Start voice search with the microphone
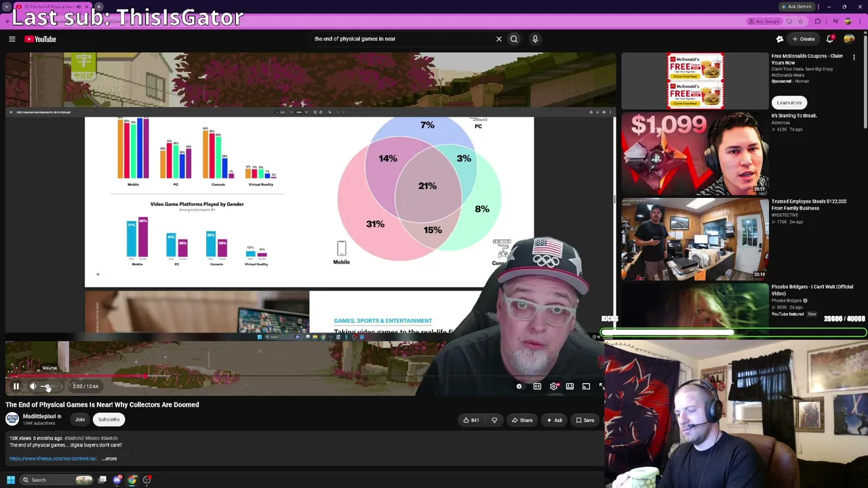 click(x=535, y=39)
